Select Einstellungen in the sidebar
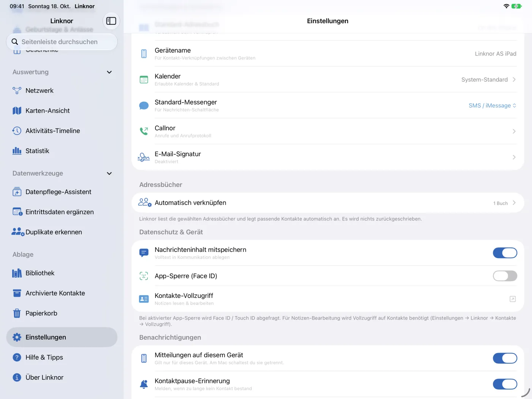This screenshot has height=399, width=532. (x=62, y=337)
